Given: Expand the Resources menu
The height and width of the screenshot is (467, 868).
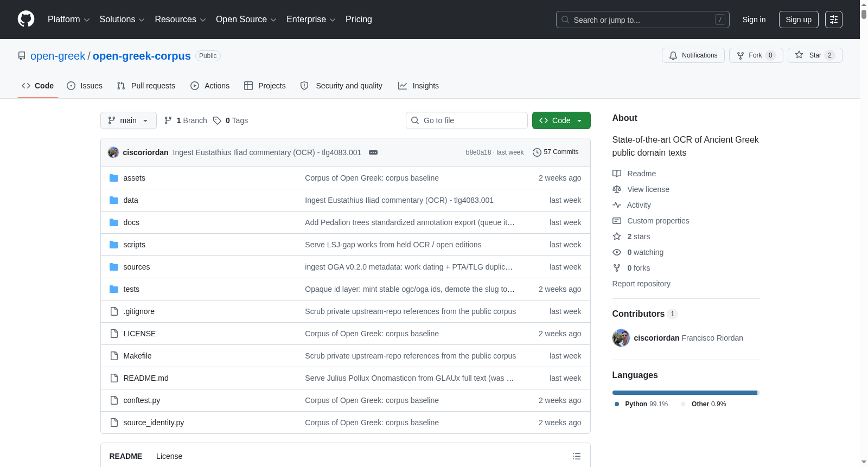Looking at the screenshot, I should click(x=180, y=20).
